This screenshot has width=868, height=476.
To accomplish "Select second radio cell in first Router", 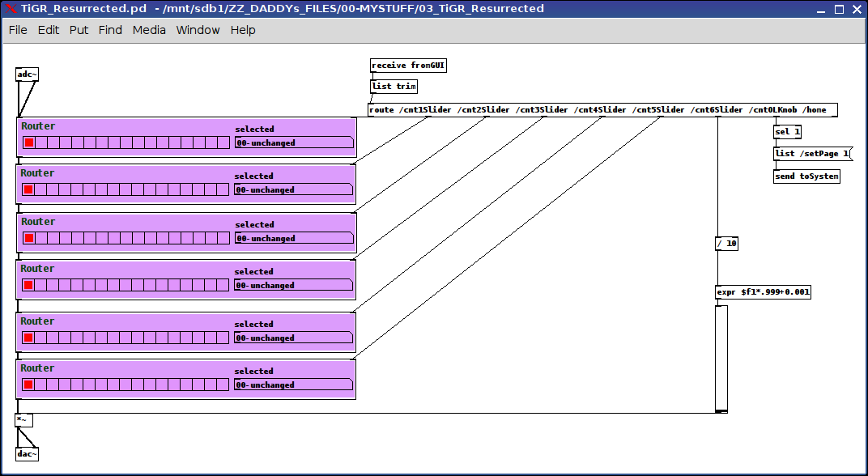I will pyautogui.click(x=41, y=142).
